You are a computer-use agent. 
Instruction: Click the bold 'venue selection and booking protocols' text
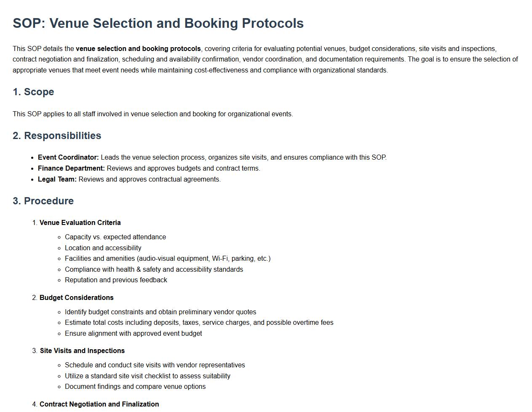click(138, 49)
